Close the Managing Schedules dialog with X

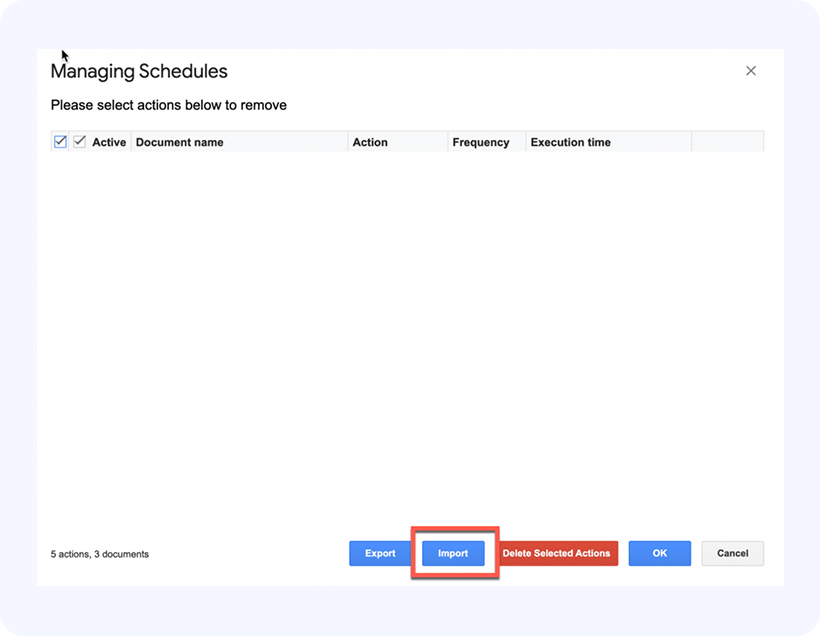pyautogui.click(x=751, y=71)
